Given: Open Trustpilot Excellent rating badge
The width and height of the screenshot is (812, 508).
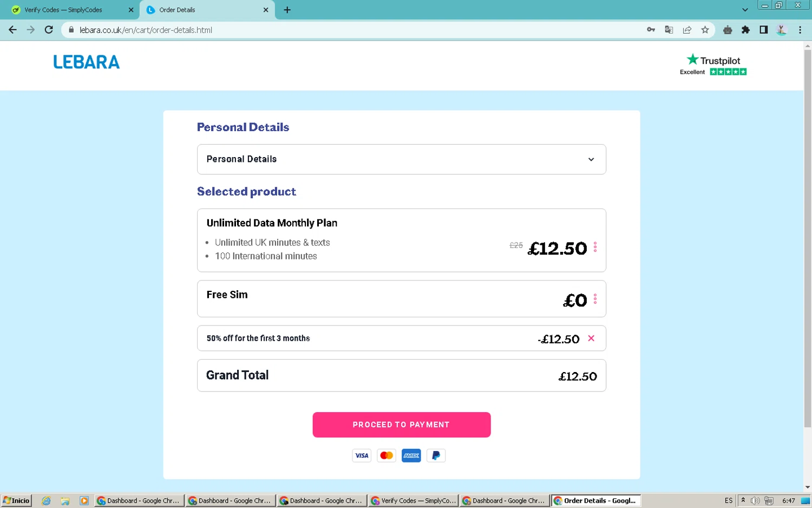Looking at the screenshot, I should (713, 65).
